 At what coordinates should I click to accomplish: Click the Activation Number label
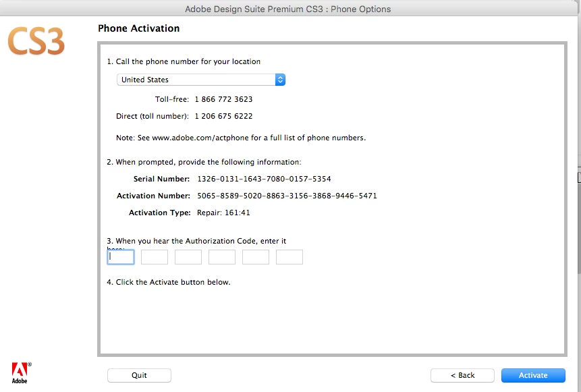[153, 196]
